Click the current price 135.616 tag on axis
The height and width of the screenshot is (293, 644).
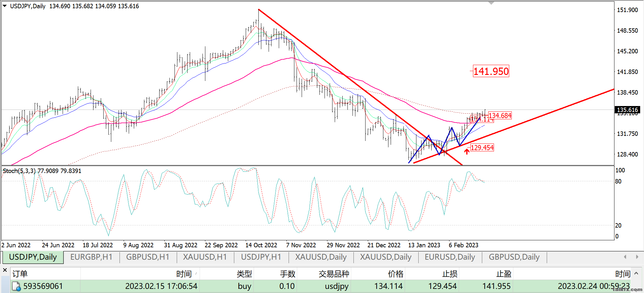[x=627, y=110]
